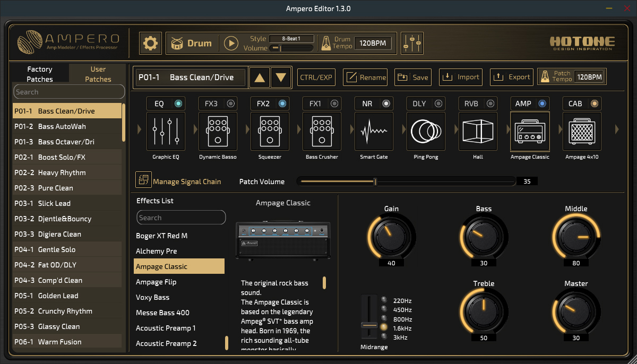Click the Import button
This screenshot has width=637, height=364.
pyautogui.click(x=462, y=77)
